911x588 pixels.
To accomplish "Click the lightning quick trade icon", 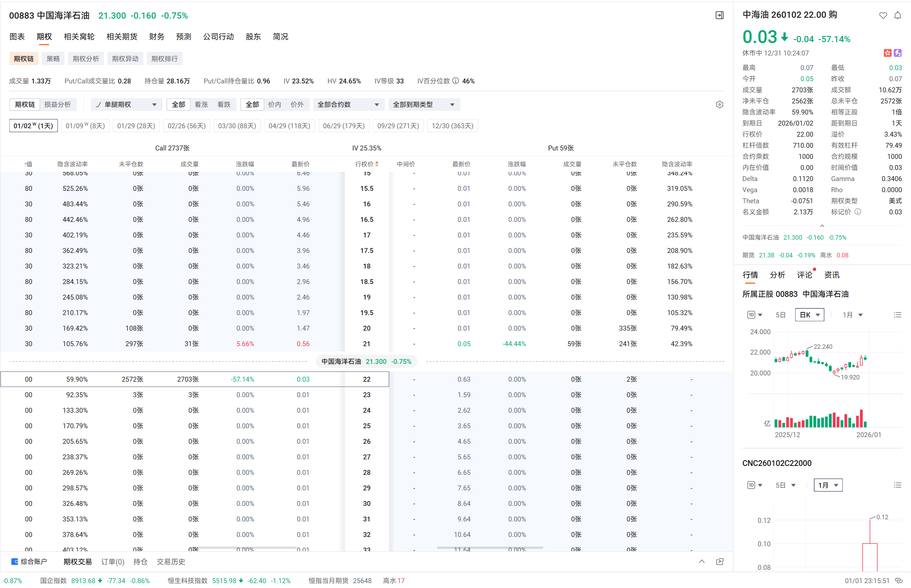I will point(898,53).
